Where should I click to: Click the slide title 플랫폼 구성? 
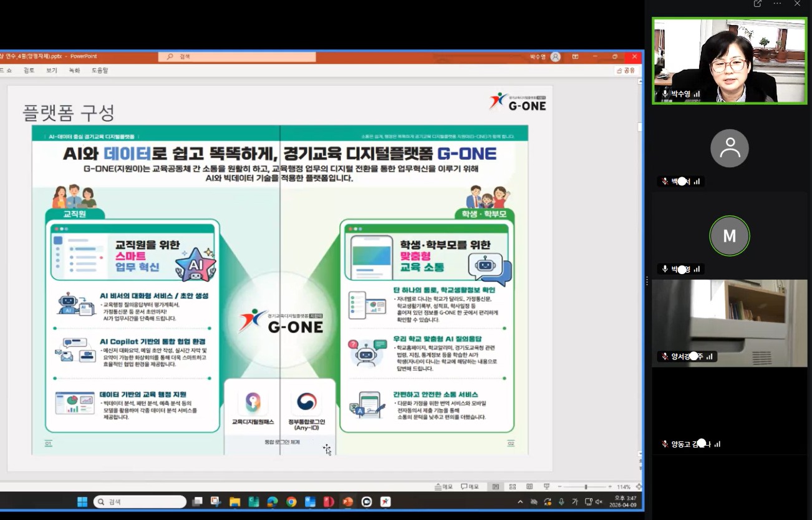tap(69, 113)
